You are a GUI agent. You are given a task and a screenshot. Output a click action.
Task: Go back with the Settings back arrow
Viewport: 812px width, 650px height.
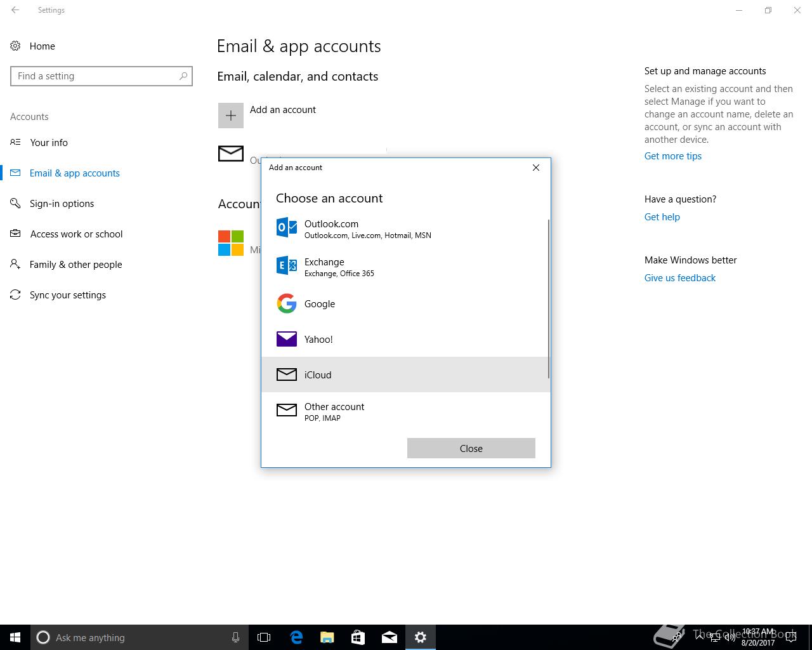15,10
